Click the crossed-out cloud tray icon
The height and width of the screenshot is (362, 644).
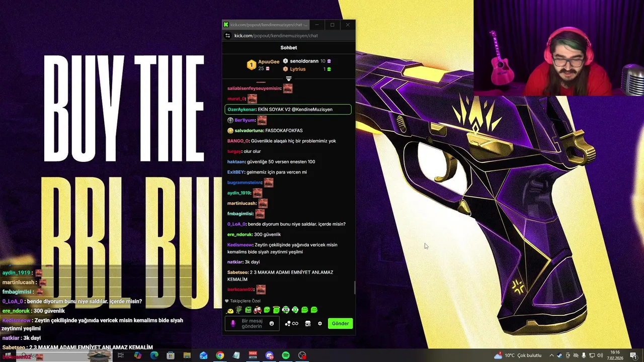576,355
